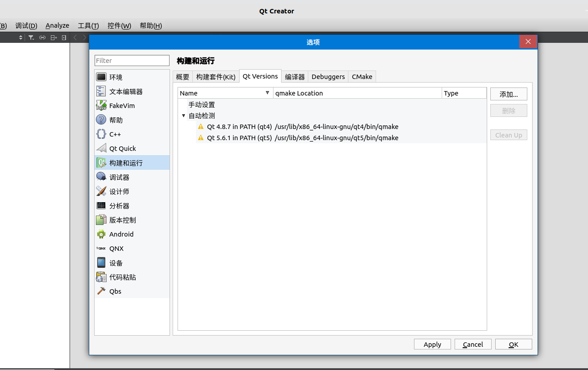Select the 手动设置 tree item

point(202,105)
